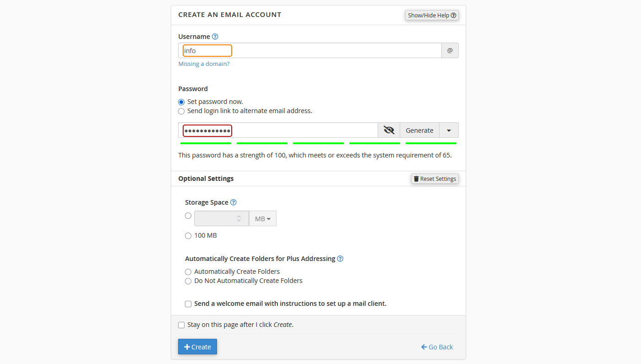
Task: Click the Go Back link
Action: click(437, 347)
